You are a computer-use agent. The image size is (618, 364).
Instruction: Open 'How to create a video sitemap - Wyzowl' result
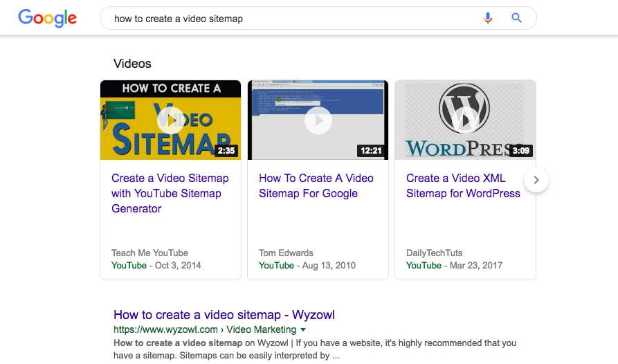(224, 315)
